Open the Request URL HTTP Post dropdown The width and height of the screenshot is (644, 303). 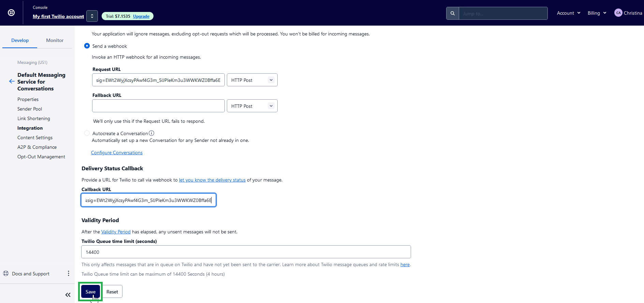pyautogui.click(x=252, y=80)
